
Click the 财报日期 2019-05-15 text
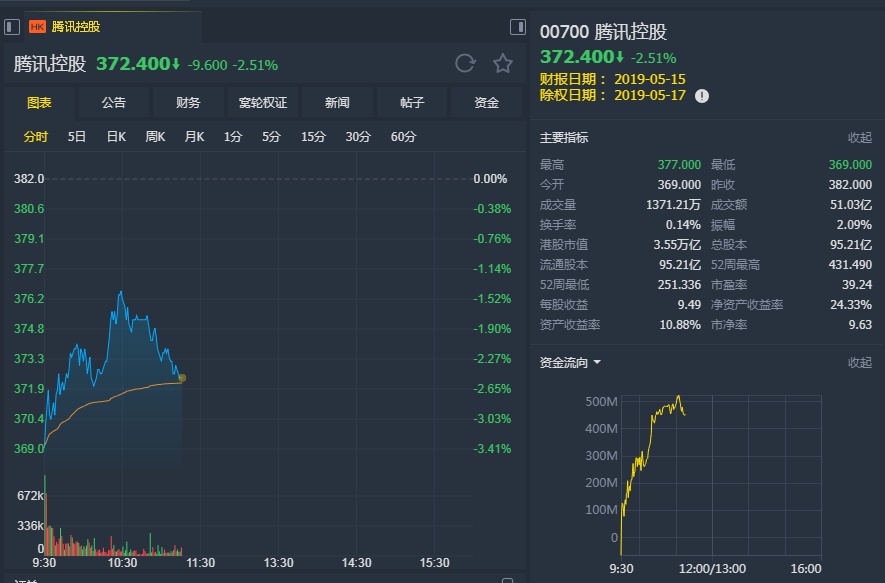click(x=612, y=79)
